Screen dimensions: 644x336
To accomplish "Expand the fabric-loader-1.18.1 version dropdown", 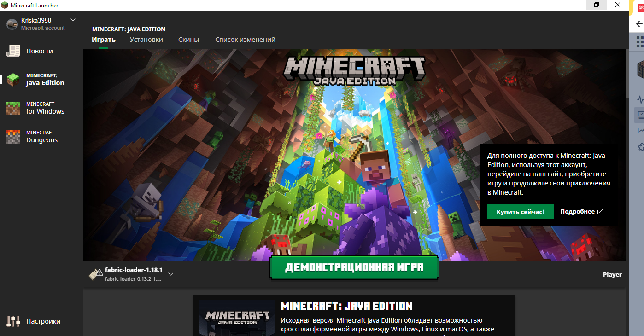I will (170, 274).
